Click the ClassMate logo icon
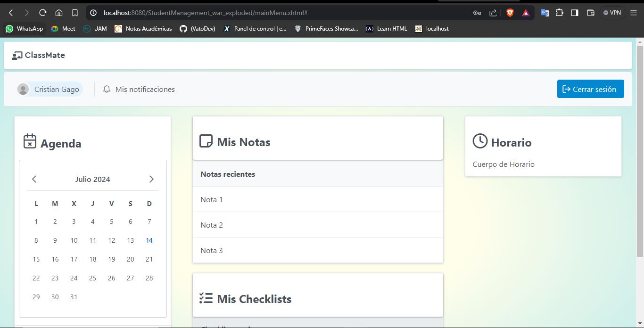 (17, 56)
